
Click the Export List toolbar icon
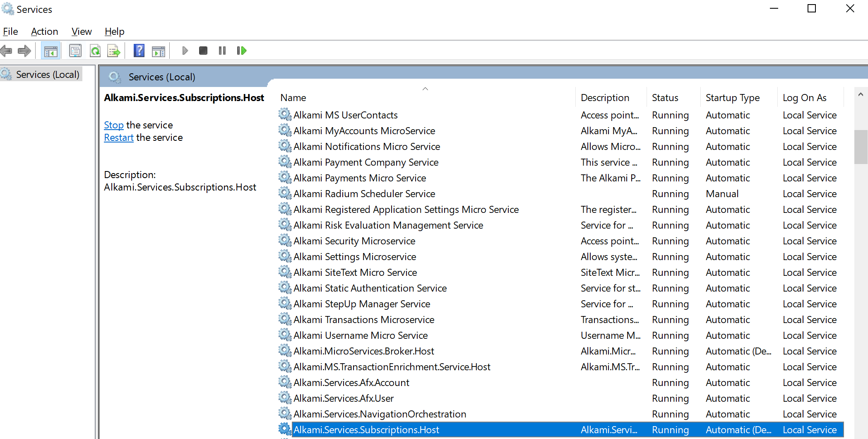114,51
